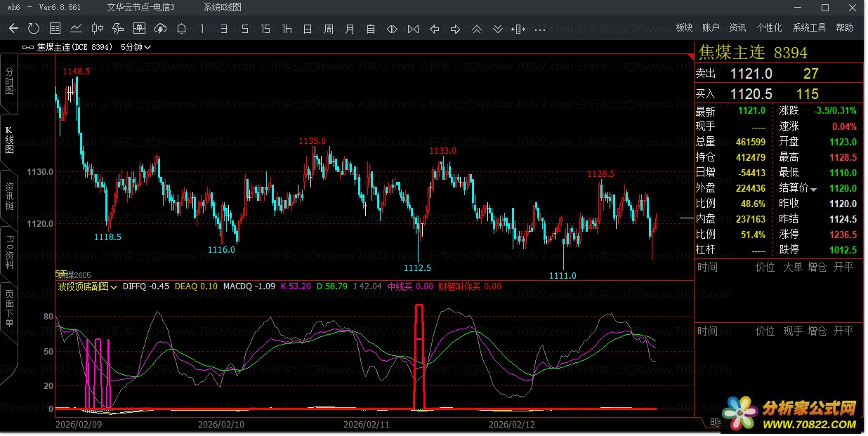Click the back arrow icon in toolbar
This screenshot has width=868, height=436.
pyautogui.click(x=13, y=29)
